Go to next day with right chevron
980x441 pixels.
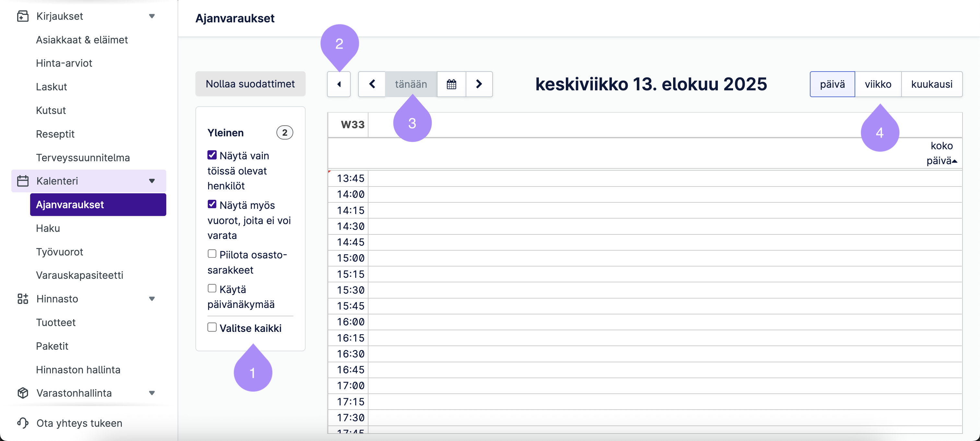[x=479, y=84]
